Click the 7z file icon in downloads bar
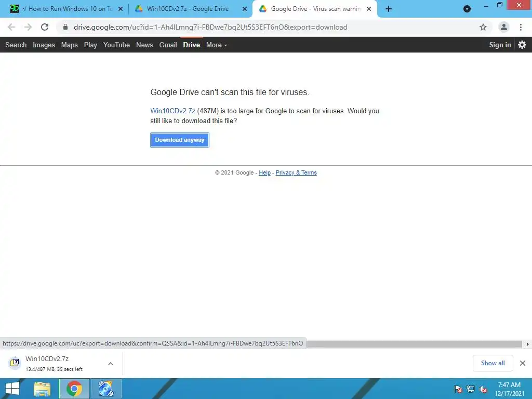 (15, 363)
